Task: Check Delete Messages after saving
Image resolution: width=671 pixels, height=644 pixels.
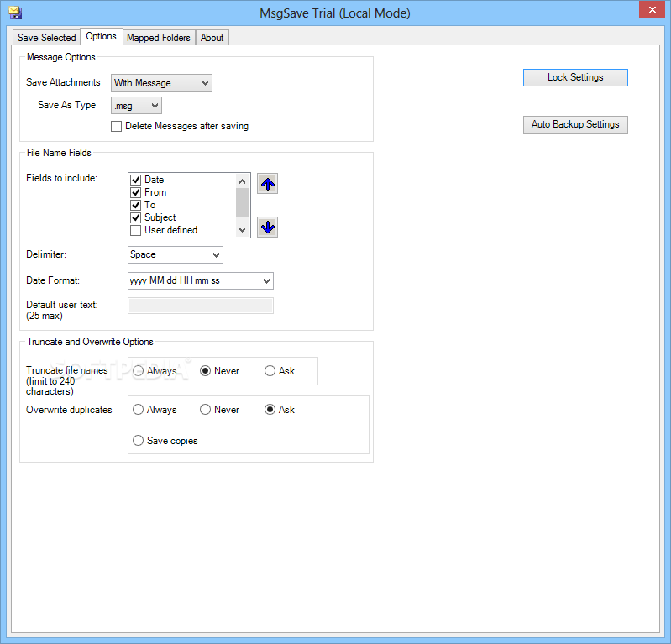Action: (x=116, y=126)
